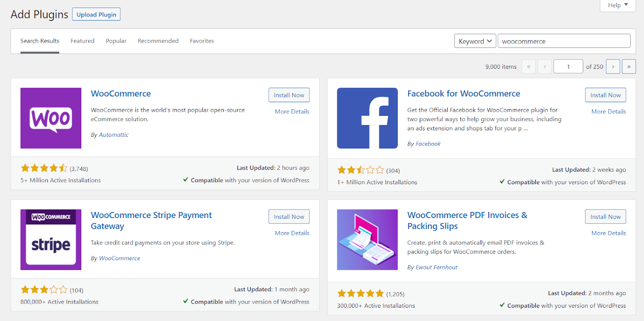Click the disabled first page arrow
The height and width of the screenshot is (321, 644).
[528, 66]
